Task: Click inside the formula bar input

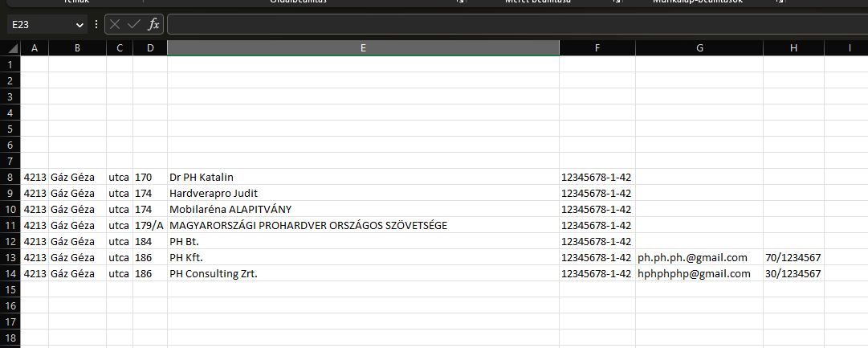Action: pos(517,24)
